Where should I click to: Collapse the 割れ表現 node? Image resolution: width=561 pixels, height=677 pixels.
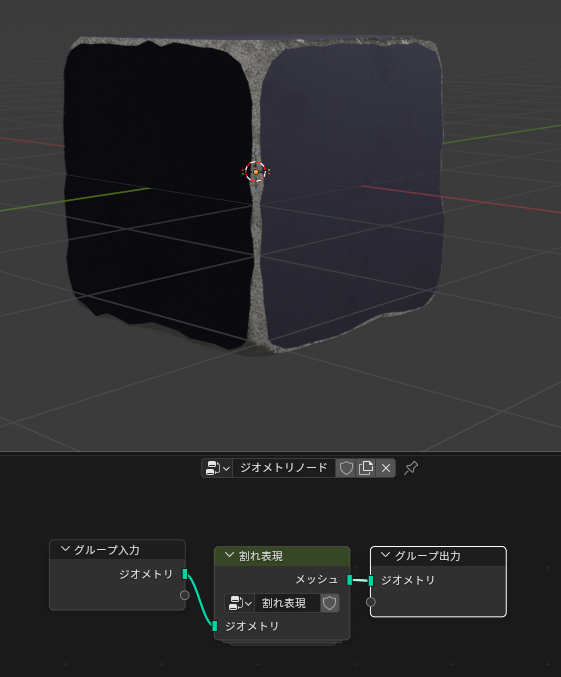click(230, 556)
